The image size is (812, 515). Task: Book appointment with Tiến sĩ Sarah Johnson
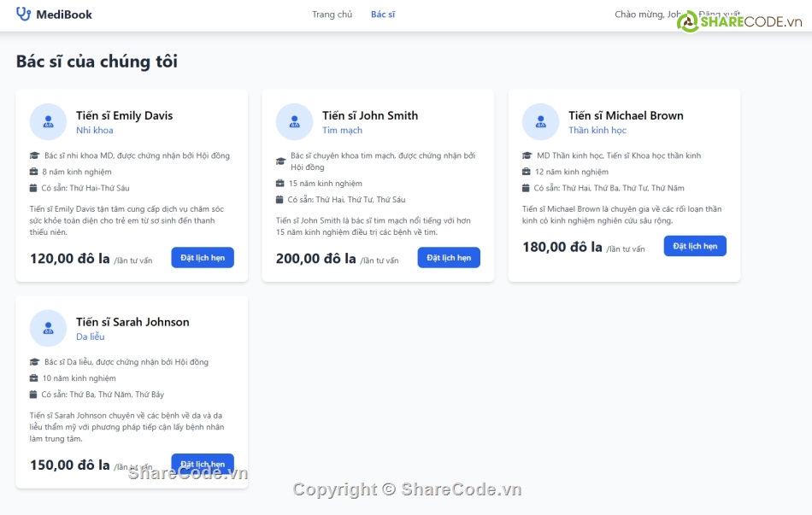coord(203,465)
